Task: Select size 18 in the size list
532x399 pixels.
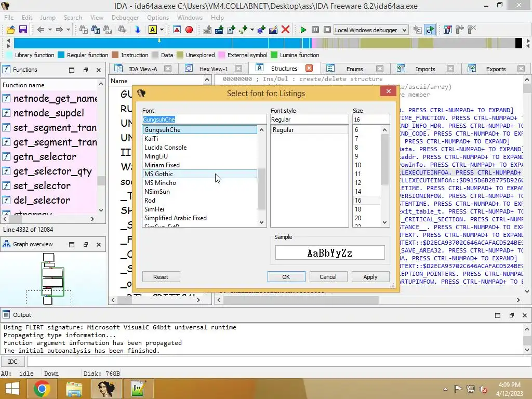Action: pos(366,209)
